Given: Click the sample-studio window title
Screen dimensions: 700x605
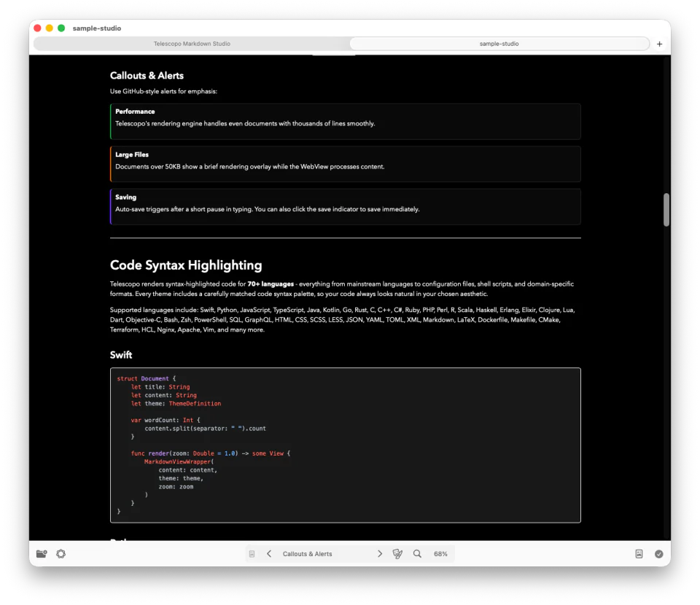Looking at the screenshot, I should click(x=97, y=28).
